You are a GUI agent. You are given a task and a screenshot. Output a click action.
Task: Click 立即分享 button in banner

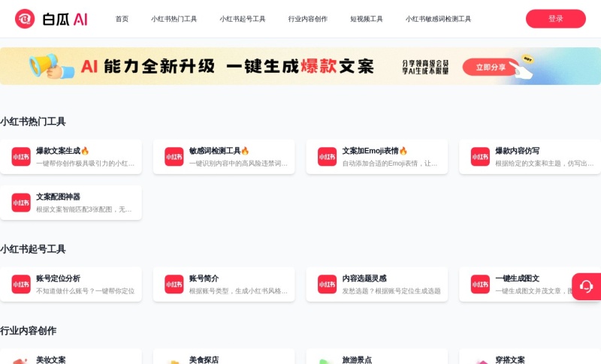pos(491,68)
